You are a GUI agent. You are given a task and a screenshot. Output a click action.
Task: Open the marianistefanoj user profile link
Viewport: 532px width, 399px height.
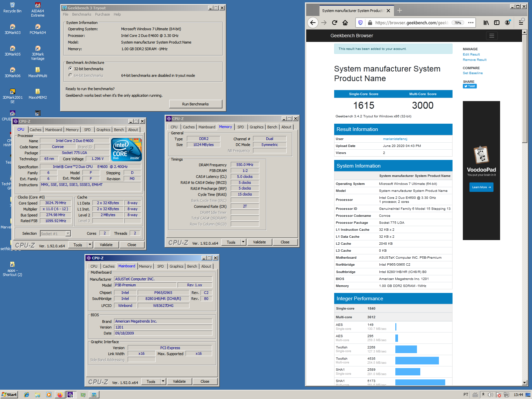click(395, 139)
